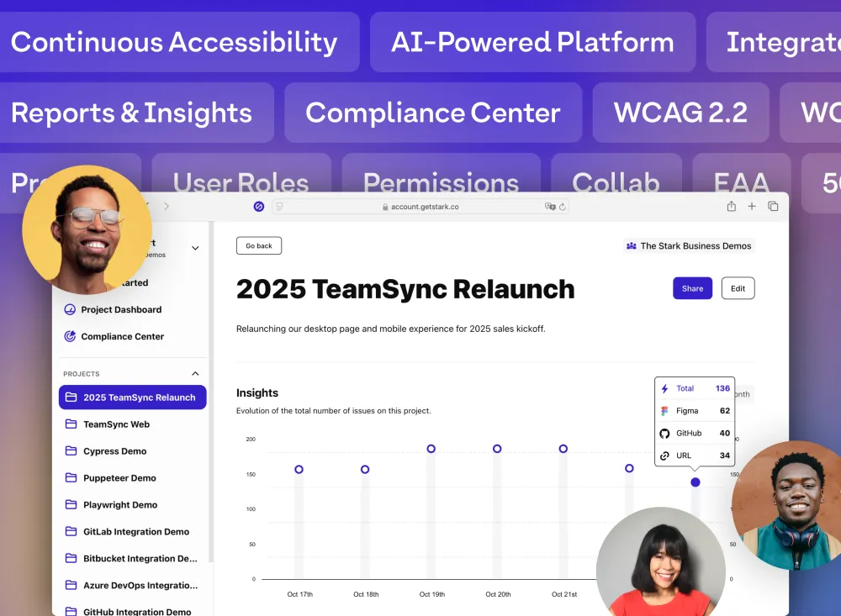The image size is (841, 616).
Task: Click the woman's portrait in red top
Action: pos(661,562)
